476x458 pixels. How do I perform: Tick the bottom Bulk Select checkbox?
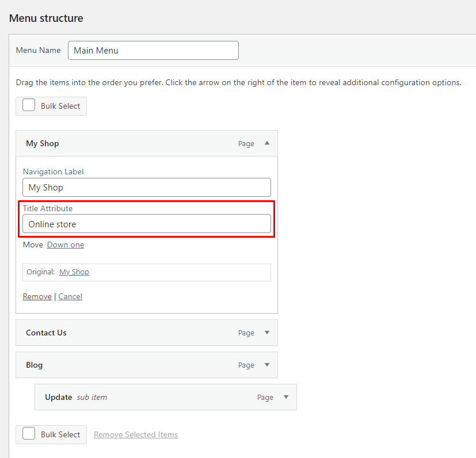[x=29, y=434]
